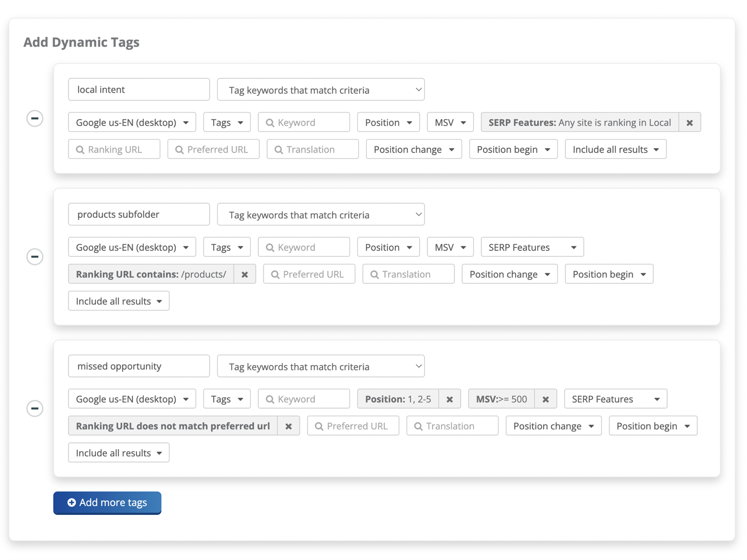Open search engine dropdown in missed opportunity row
The image size is (747, 560).
pos(132,399)
